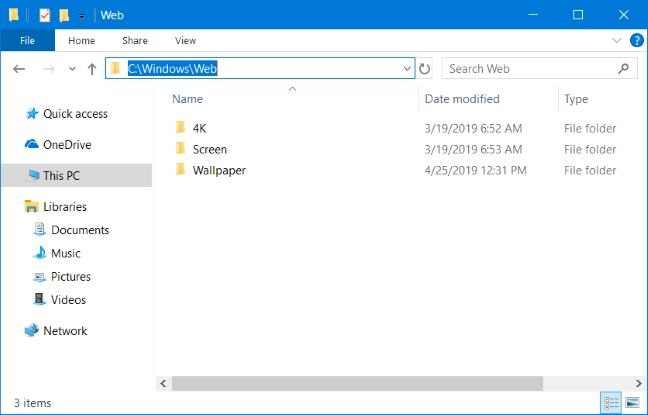Viewport: 648px width, 415px height.
Task: Switch to the View ribbon tab
Action: pos(185,41)
